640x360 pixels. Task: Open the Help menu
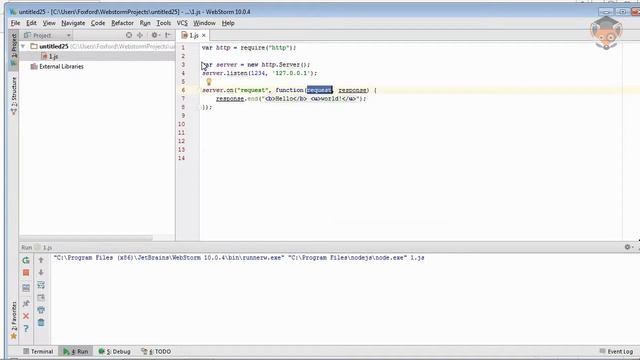pos(228,23)
